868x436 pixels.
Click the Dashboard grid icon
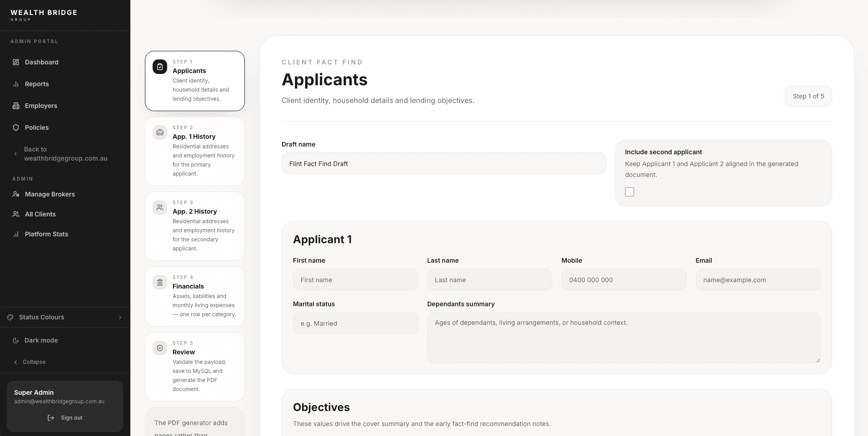coord(16,62)
